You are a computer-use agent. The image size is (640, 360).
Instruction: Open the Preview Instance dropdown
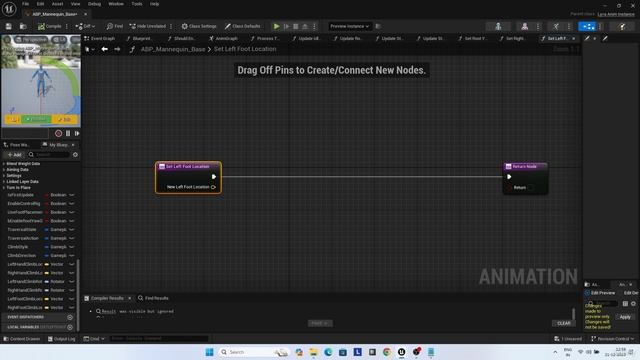pos(349,27)
